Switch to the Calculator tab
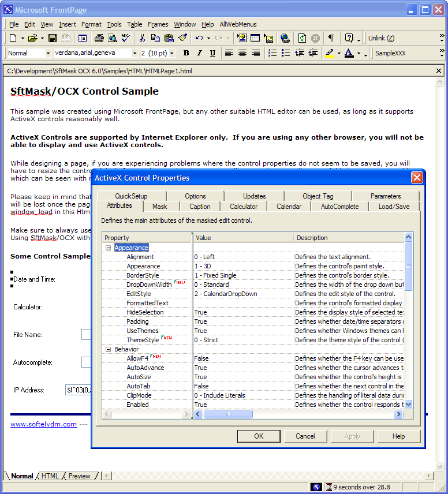 pos(244,206)
